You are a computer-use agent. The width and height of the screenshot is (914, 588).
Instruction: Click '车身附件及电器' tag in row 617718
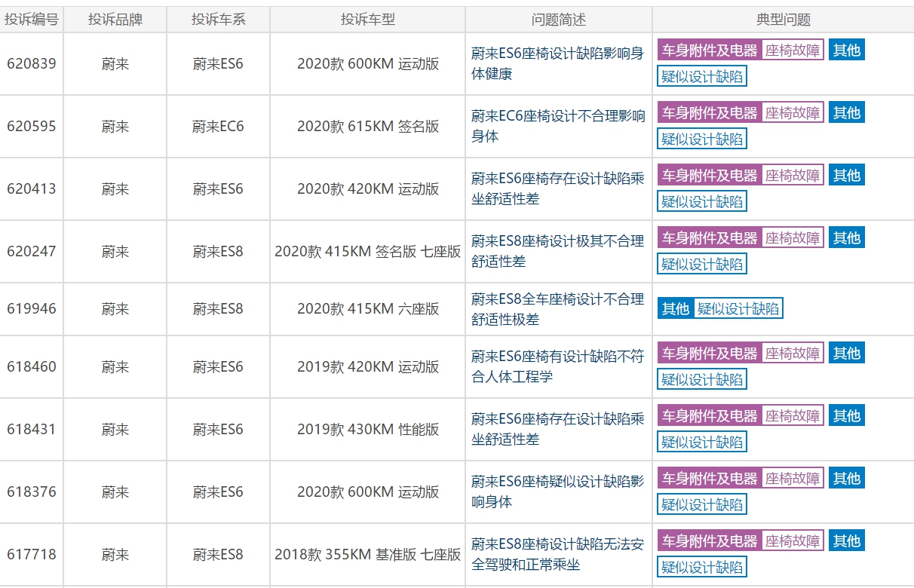(x=710, y=541)
